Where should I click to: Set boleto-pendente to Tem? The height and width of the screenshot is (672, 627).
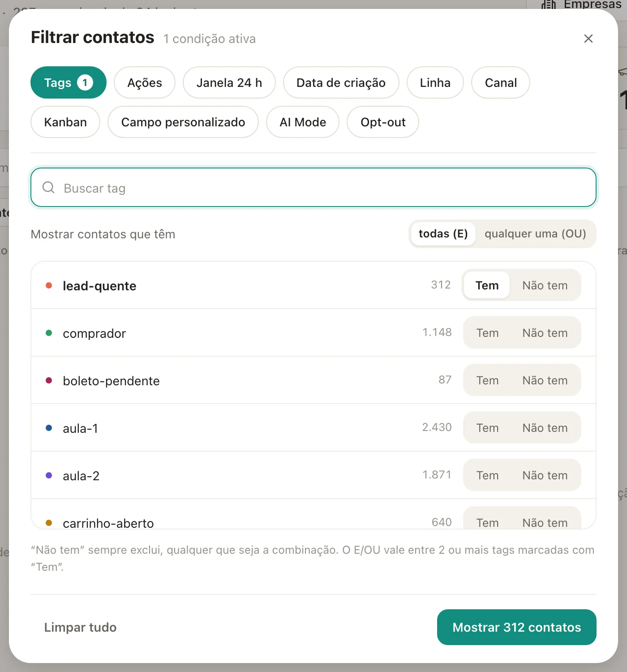[487, 380]
